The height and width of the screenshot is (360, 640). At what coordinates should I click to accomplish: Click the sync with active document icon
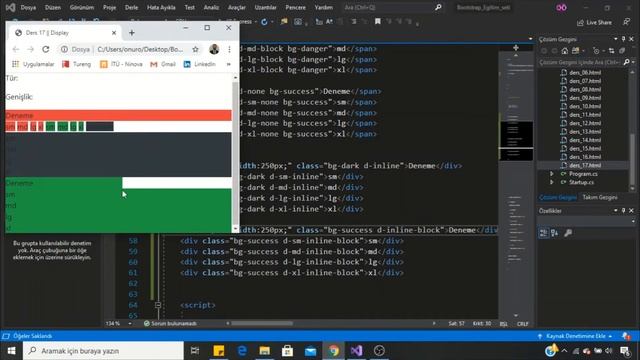pos(611,51)
